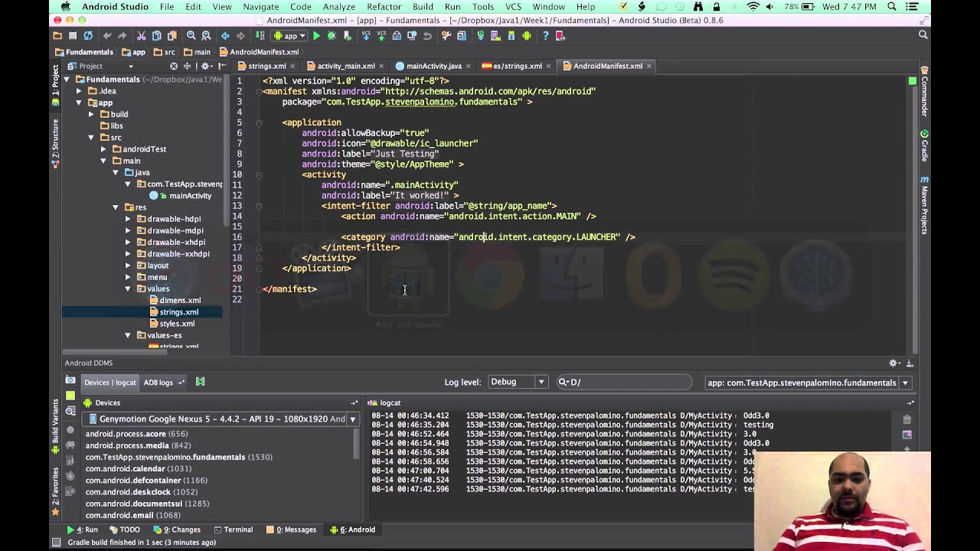Open the Analyze menu
980x551 pixels.
(338, 7)
